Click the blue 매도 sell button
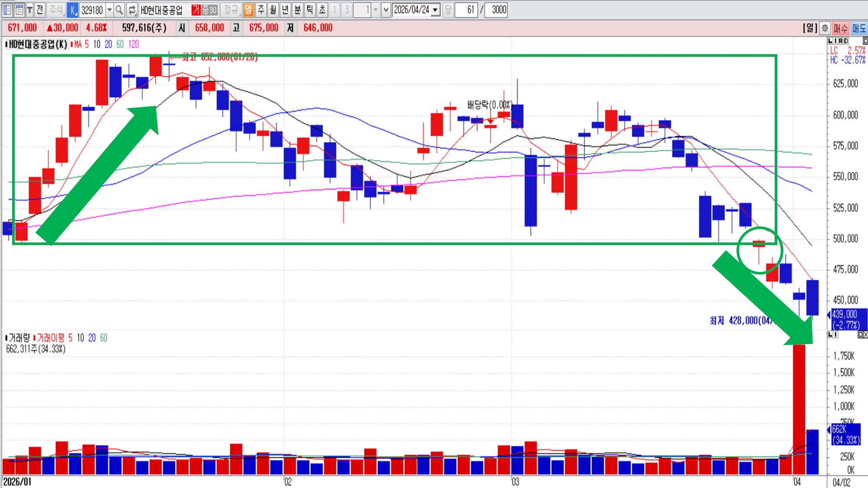The image size is (868, 488). click(859, 28)
